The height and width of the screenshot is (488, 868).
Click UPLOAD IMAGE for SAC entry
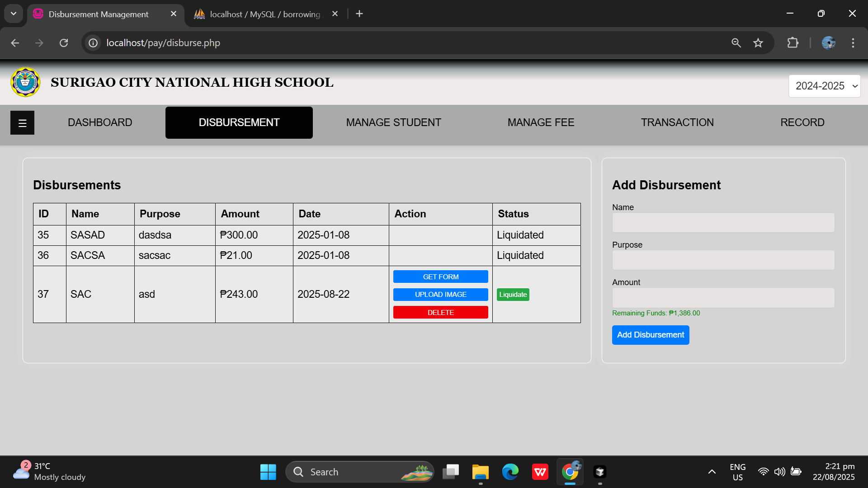pyautogui.click(x=440, y=294)
